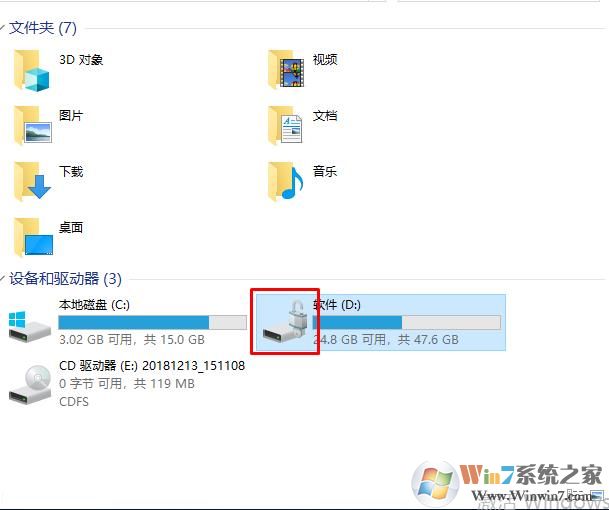
Task: Select the 桌面 desktop folder icon
Action: click(33, 237)
